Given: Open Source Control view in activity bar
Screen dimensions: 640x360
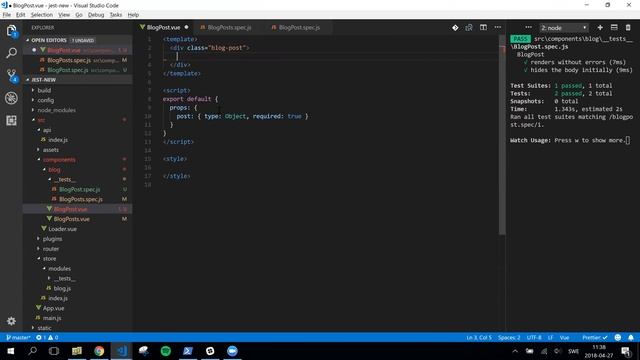Looking at the screenshot, I should (x=11, y=76).
